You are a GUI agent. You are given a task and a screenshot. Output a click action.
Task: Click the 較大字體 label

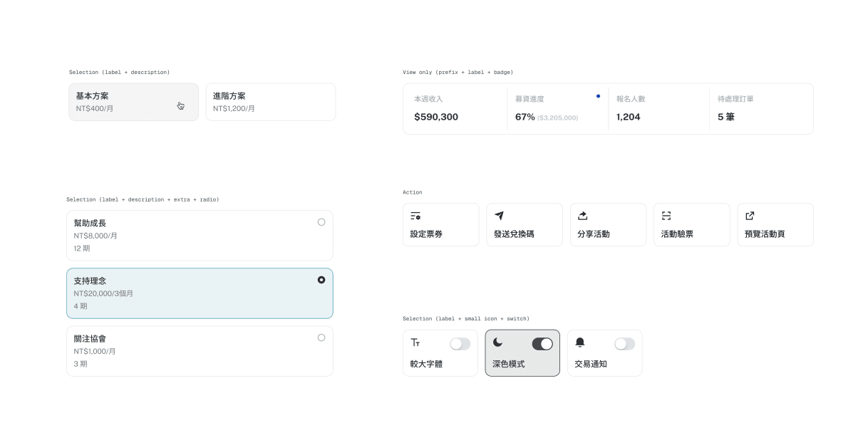click(426, 364)
